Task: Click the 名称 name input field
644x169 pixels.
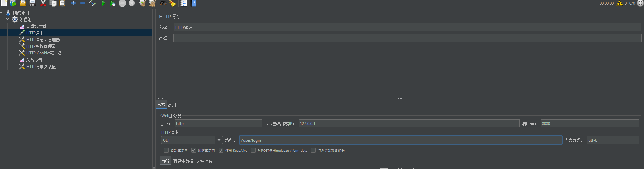Action: (407, 27)
